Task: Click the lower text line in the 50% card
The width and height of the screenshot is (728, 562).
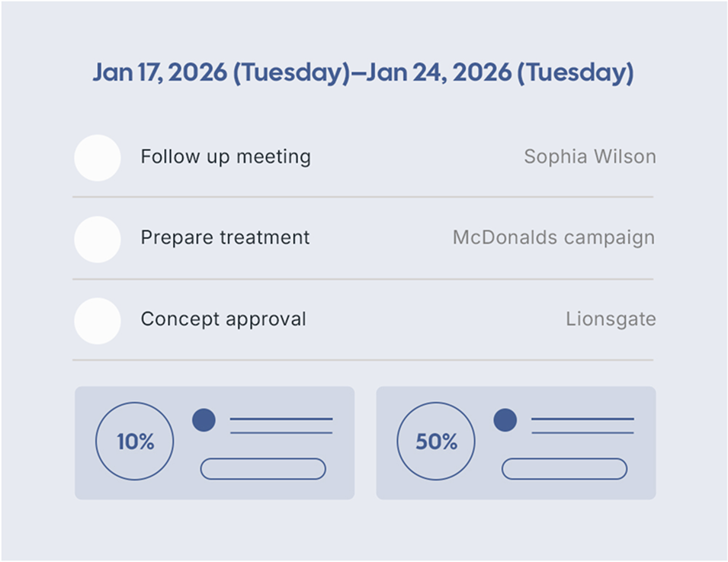Action: (x=582, y=432)
